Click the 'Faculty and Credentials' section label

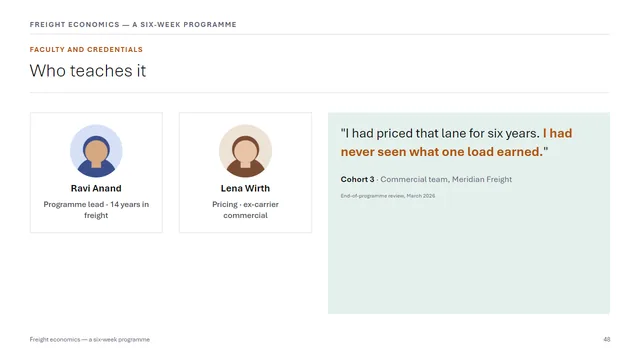click(86, 49)
